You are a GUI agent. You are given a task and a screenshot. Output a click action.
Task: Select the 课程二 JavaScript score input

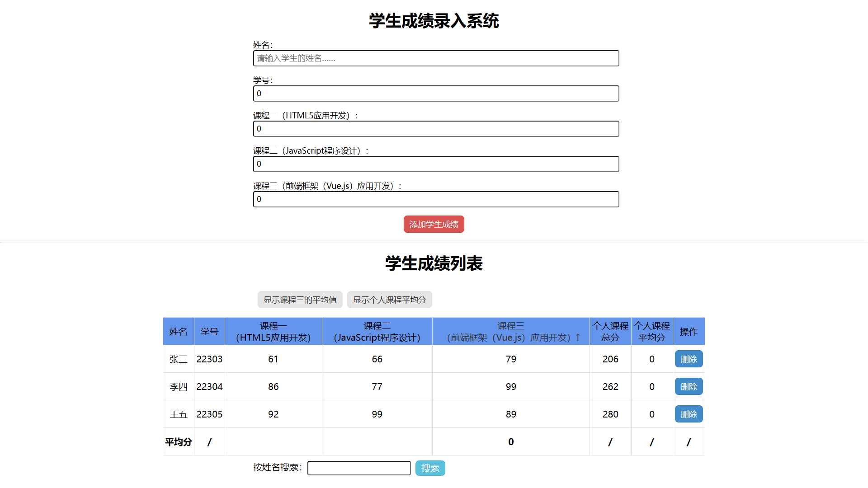(x=436, y=164)
